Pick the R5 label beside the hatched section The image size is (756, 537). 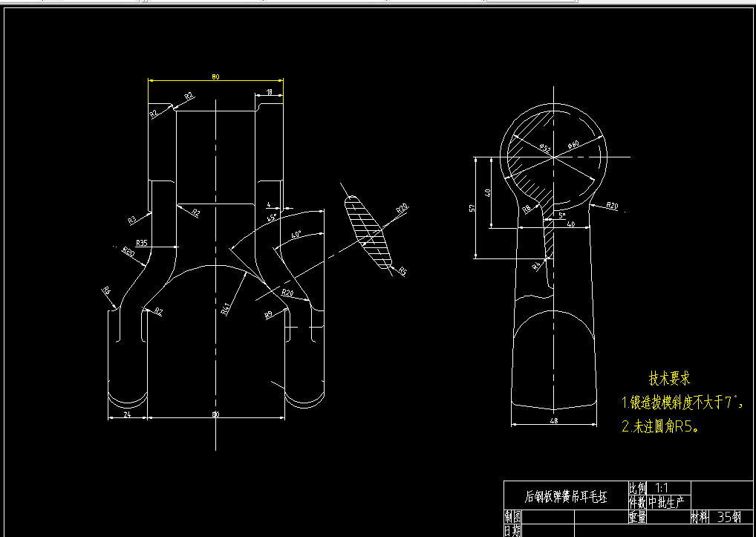pos(403,272)
